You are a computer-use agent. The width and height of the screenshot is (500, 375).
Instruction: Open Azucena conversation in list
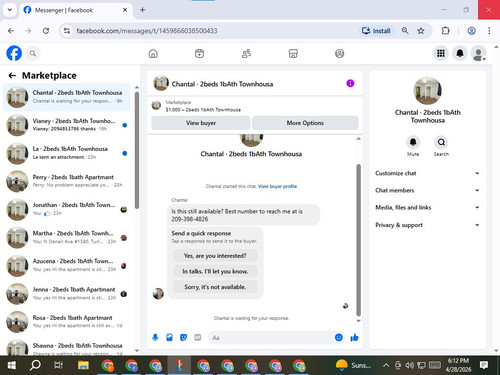coord(67,265)
